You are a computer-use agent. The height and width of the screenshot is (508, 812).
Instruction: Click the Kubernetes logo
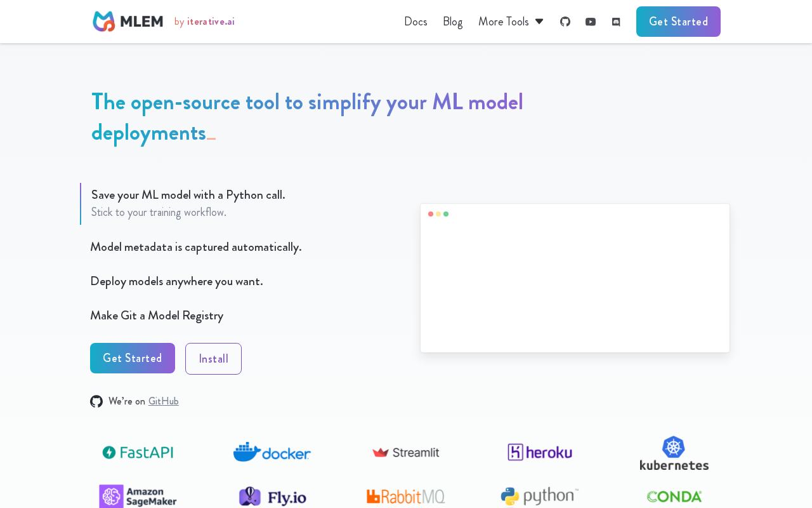(674, 453)
